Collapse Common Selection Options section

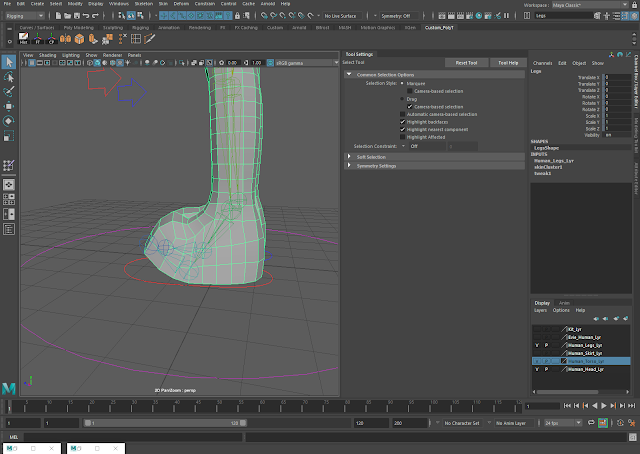coord(349,74)
